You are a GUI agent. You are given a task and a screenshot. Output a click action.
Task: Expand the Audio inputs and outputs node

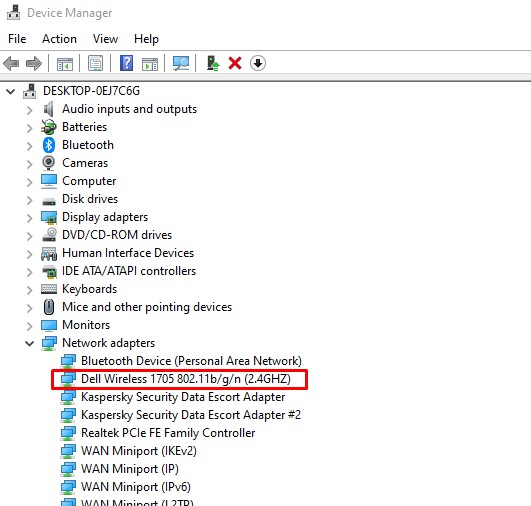tap(29, 110)
